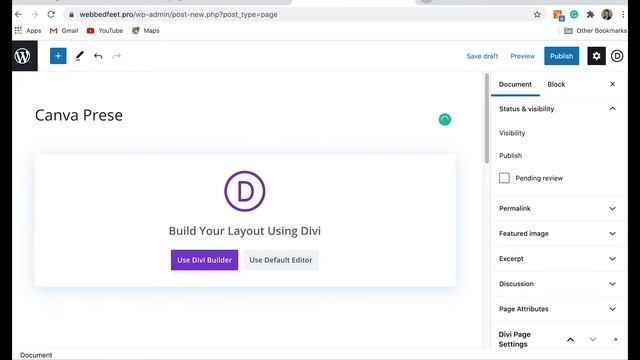
Task: Open the Chrome three-dot menu
Action: coord(623,14)
